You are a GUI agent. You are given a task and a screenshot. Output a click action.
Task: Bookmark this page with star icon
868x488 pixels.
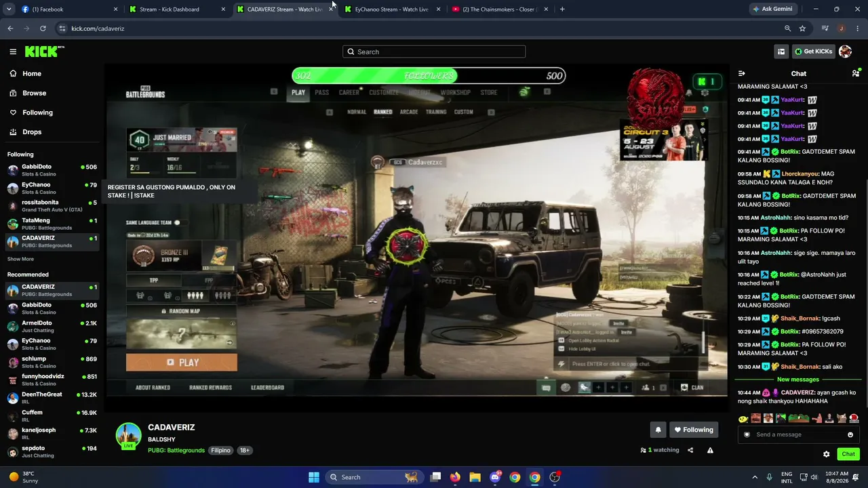pyautogui.click(x=802, y=28)
